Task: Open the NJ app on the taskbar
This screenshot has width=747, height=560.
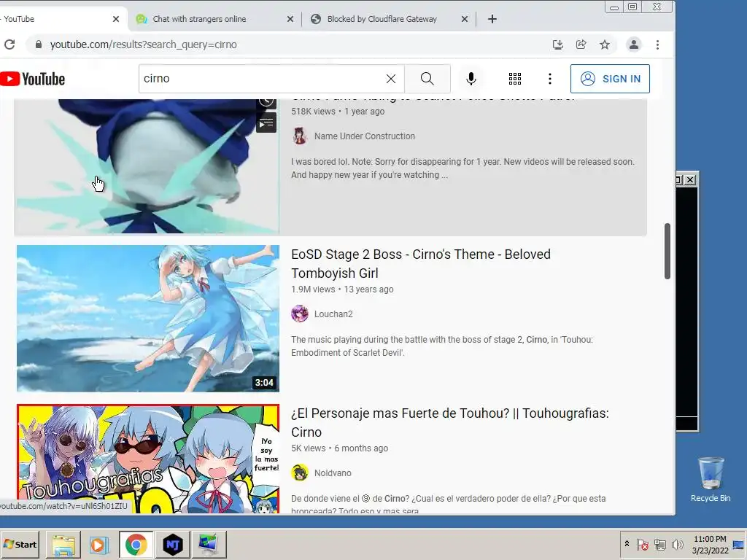Action: point(172,544)
